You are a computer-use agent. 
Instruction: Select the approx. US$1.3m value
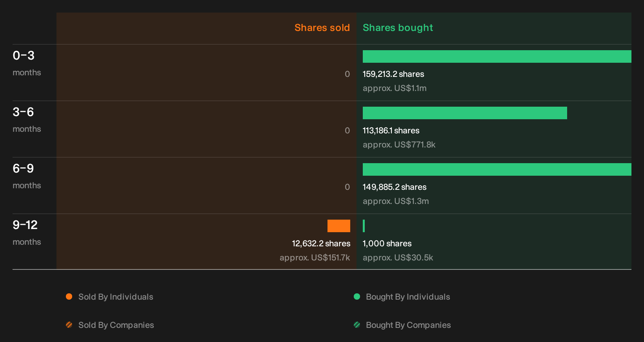point(396,201)
